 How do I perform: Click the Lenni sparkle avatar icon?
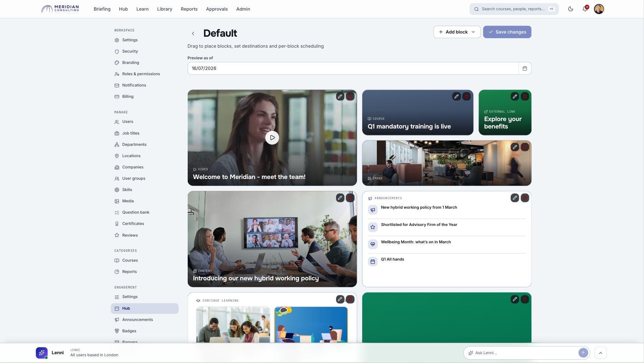point(42,353)
